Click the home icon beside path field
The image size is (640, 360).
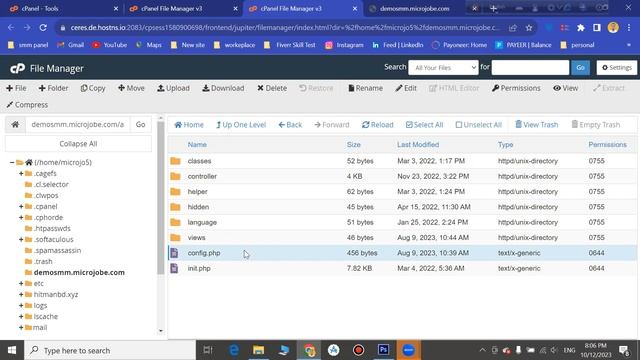click(x=15, y=124)
